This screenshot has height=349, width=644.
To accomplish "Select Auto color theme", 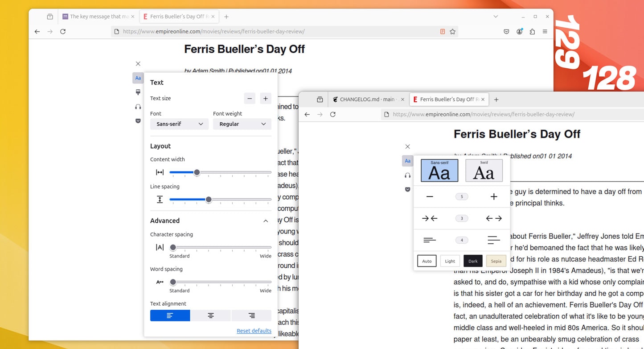I will pos(427,261).
